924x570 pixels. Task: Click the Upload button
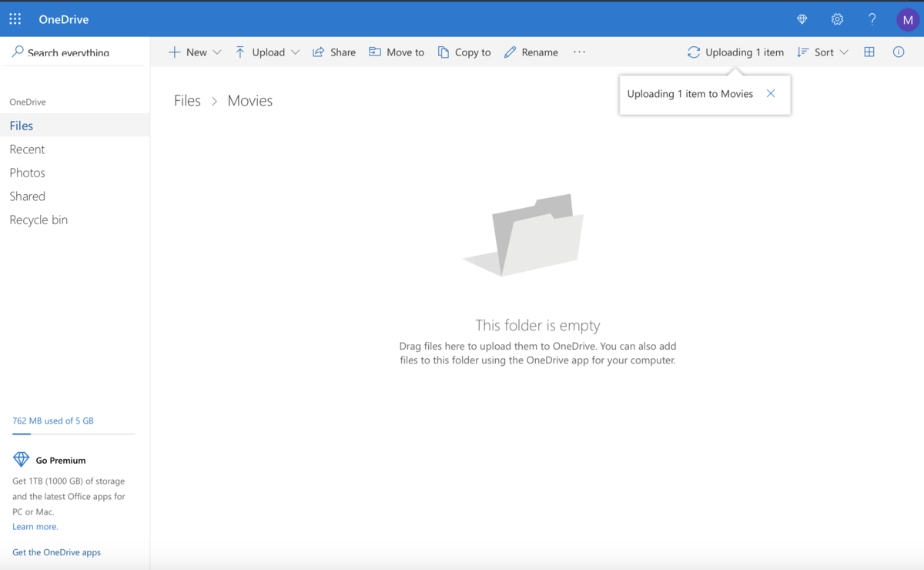[259, 52]
